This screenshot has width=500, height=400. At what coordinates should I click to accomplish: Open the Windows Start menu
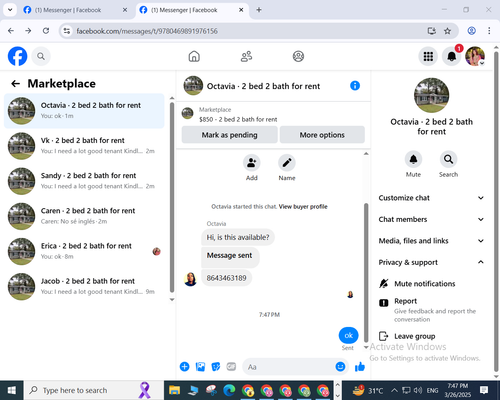(x=12, y=390)
